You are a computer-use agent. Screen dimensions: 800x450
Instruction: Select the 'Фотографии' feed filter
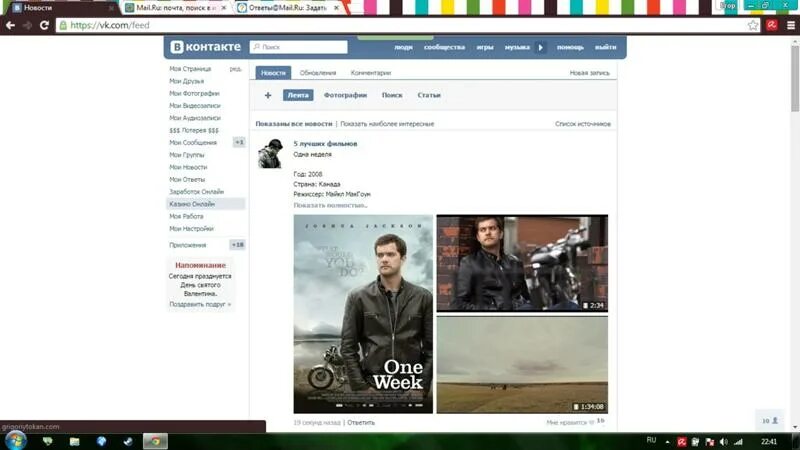coord(345,95)
